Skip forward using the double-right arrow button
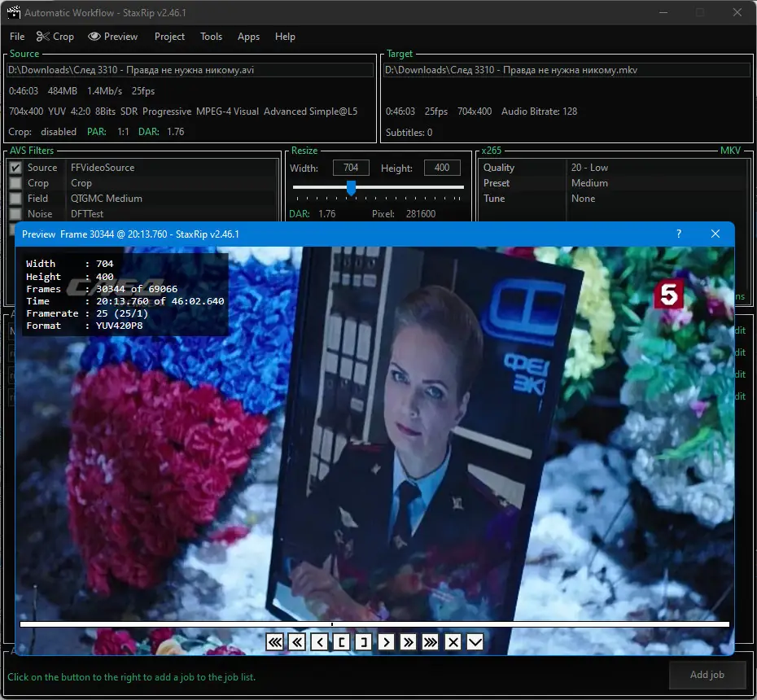The image size is (757, 700). pyautogui.click(x=409, y=642)
